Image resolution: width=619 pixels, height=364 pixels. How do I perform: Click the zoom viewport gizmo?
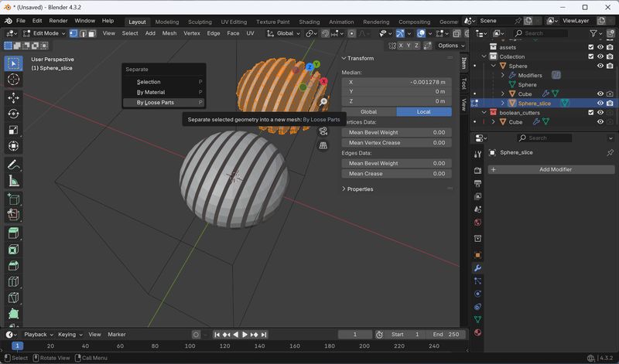[x=323, y=102]
